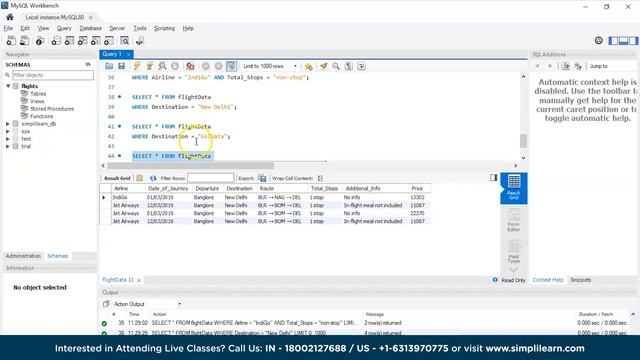Beautify the query with broom icon
The image size is (640, 360).
pyautogui.click(x=324, y=66)
